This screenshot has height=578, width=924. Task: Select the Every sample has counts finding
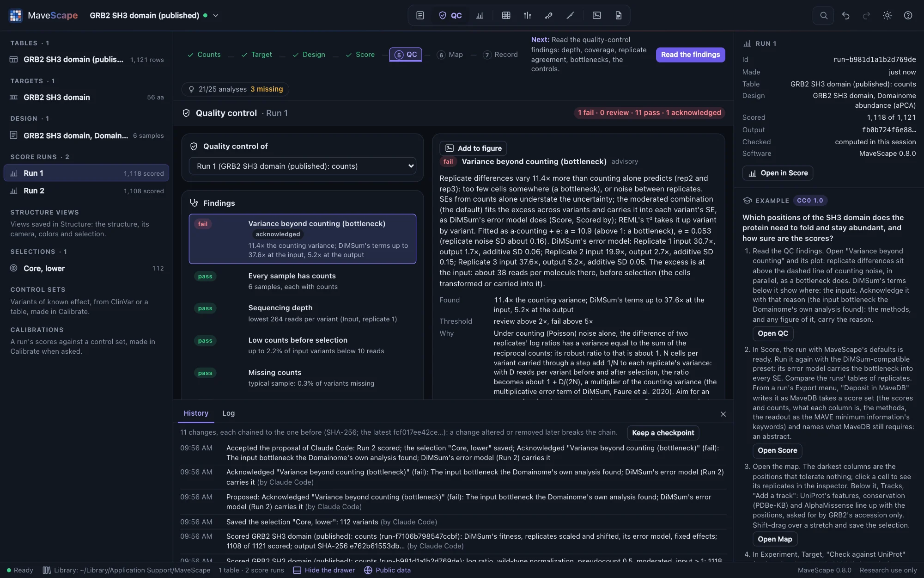click(x=303, y=281)
